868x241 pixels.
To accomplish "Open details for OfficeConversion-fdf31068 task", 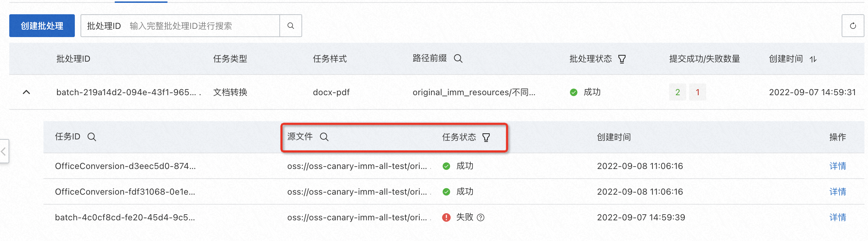I will click(837, 192).
